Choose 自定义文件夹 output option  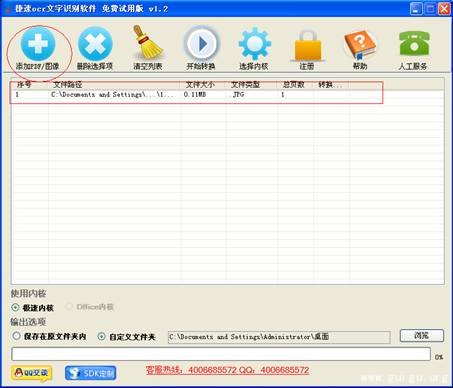(x=101, y=336)
